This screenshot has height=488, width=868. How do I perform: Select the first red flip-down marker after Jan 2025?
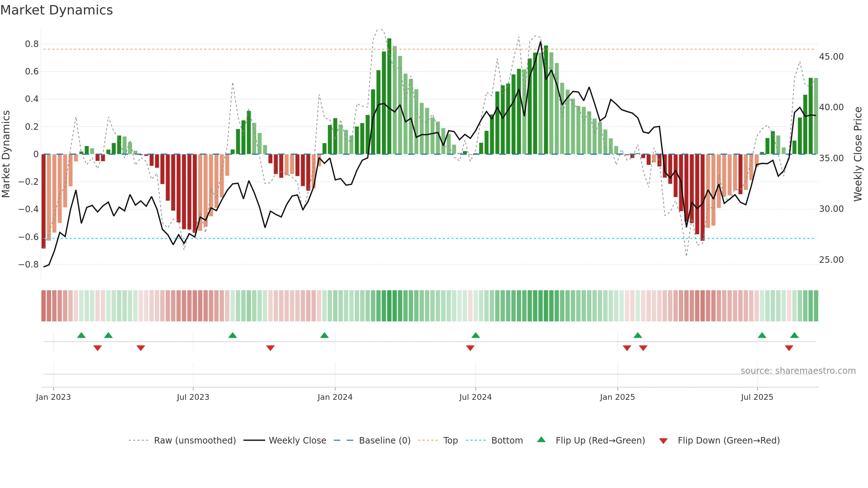[x=627, y=348]
